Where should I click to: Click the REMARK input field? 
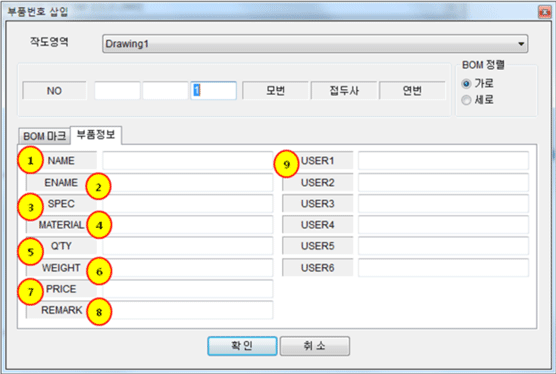click(188, 310)
